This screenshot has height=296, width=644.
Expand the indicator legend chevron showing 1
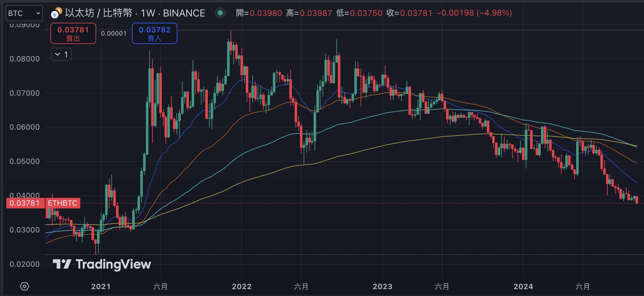(61, 54)
